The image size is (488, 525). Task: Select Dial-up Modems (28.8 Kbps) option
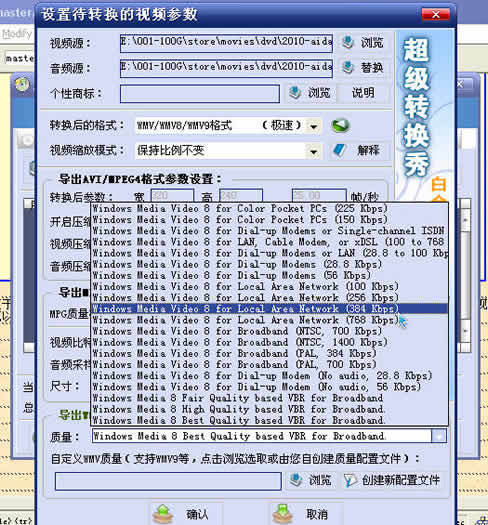point(270,264)
